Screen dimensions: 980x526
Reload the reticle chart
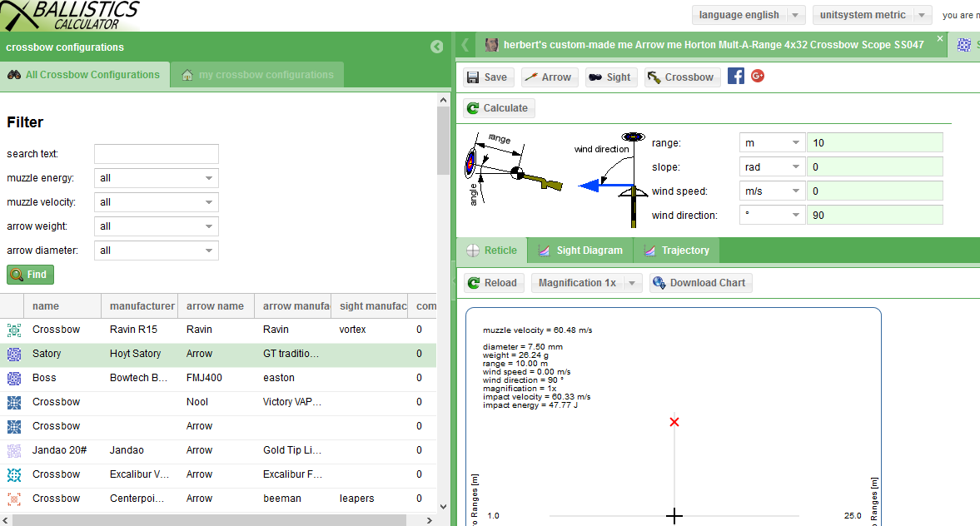click(x=493, y=283)
